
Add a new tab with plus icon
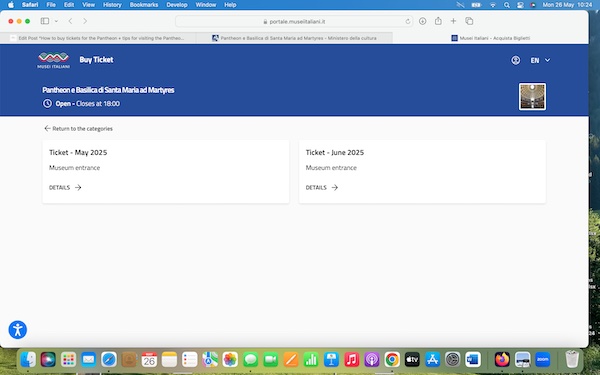click(453, 21)
